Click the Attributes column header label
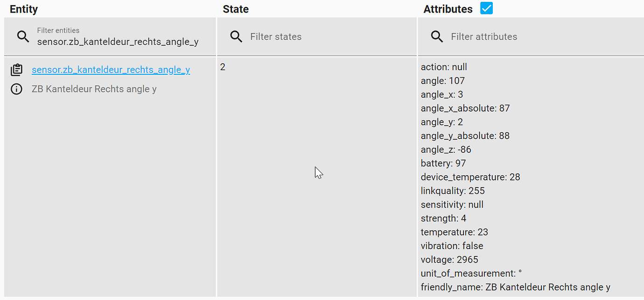The height and width of the screenshot is (300, 644). (x=448, y=9)
